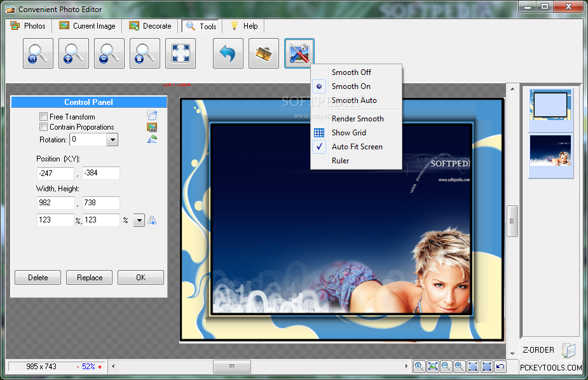The image size is (588, 380).
Task: Click the Rotation value field
Action: [88, 139]
